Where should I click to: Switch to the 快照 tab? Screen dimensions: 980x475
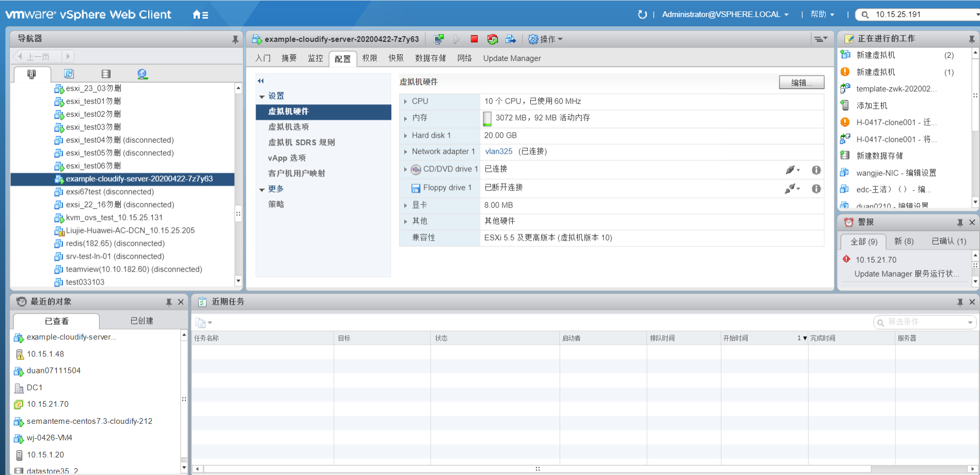click(396, 58)
